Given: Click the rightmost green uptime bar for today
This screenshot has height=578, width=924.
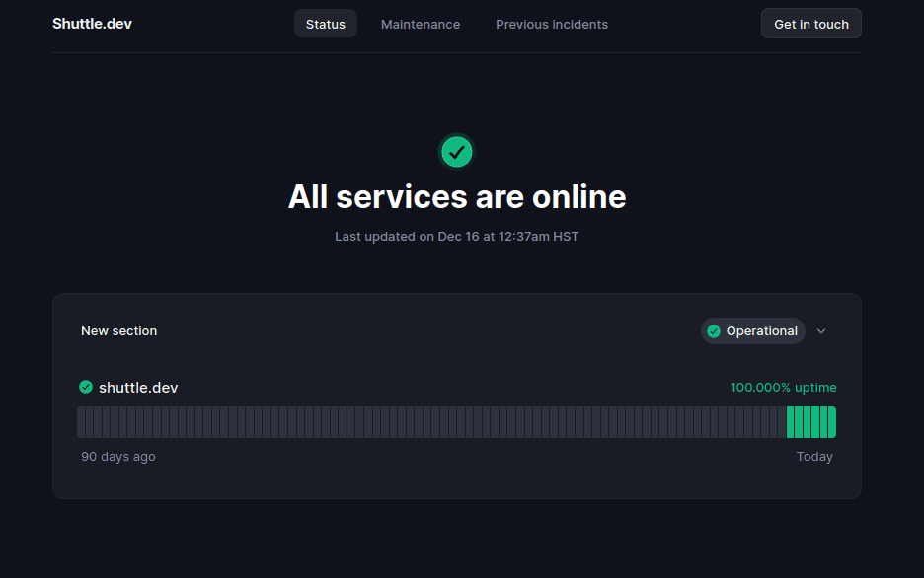Looking at the screenshot, I should (832, 422).
